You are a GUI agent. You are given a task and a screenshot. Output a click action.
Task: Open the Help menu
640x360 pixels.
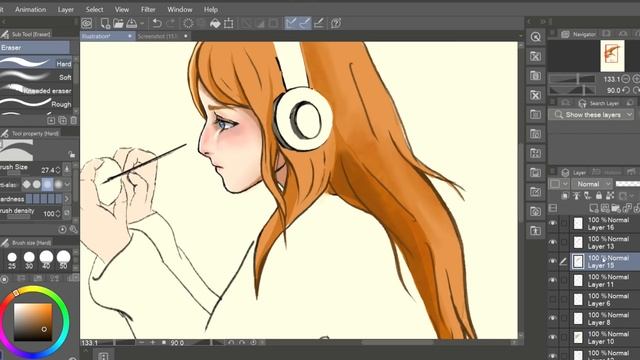click(211, 9)
